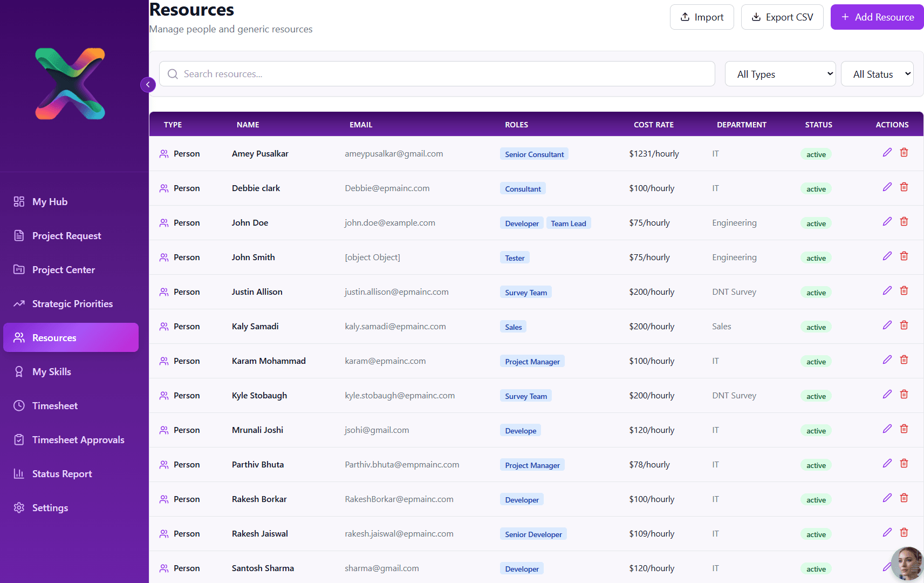This screenshot has width=924, height=583.
Task: Click the Senior Developer role badge
Action: point(533,534)
